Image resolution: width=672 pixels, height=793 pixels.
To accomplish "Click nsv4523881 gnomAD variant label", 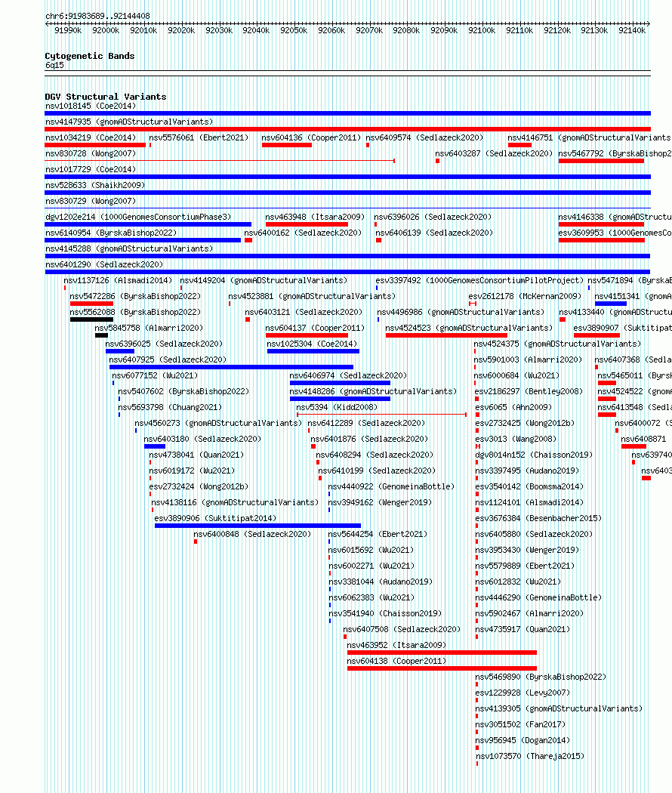I will click(x=312, y=296).
